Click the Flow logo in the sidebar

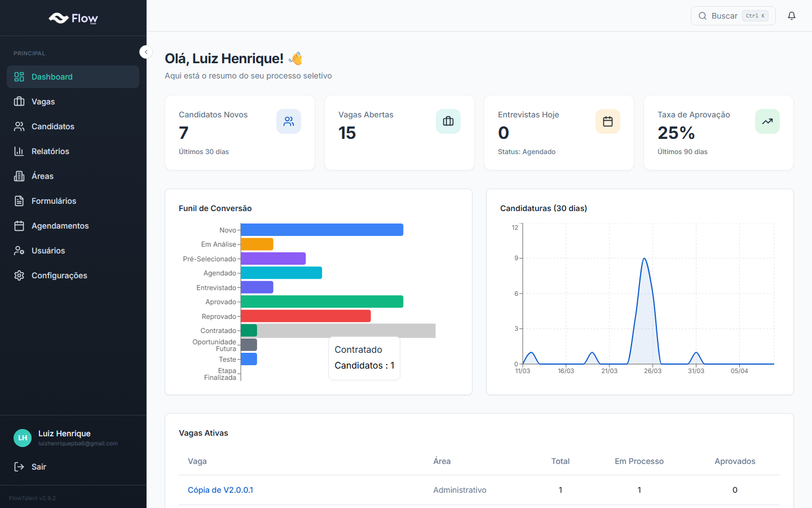tap(73, 18)
